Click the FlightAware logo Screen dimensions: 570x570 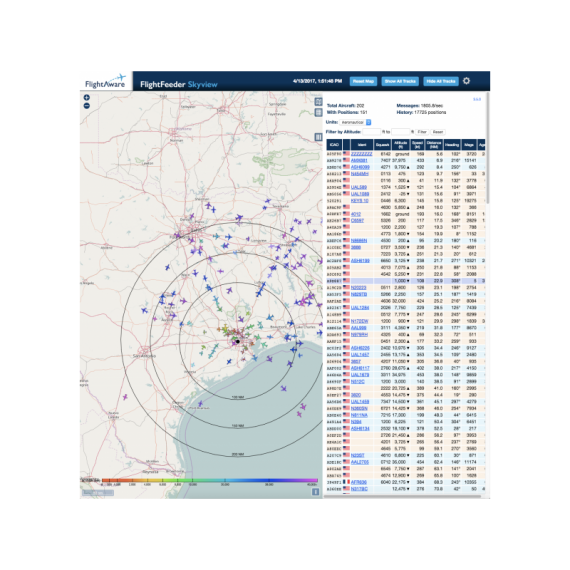pyautogui.click(x=105, y=81)
